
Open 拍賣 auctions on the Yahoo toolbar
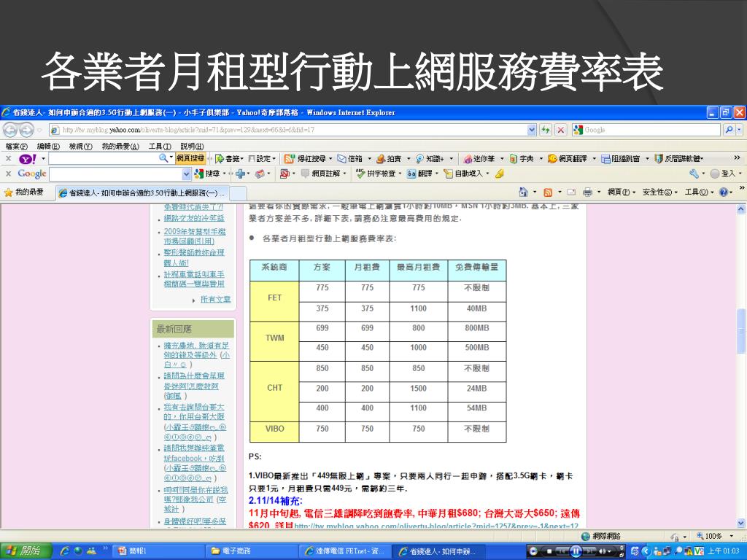click(390, 158)
